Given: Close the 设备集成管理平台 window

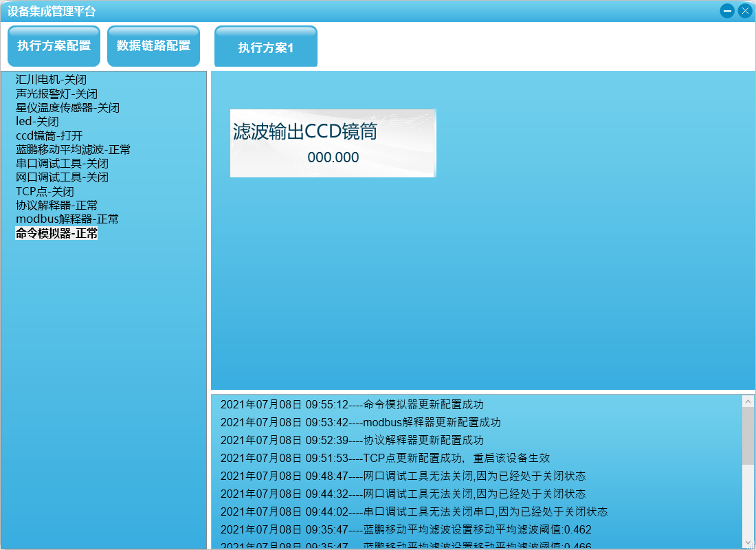Looking at the screenshot, I should (745, 11).
